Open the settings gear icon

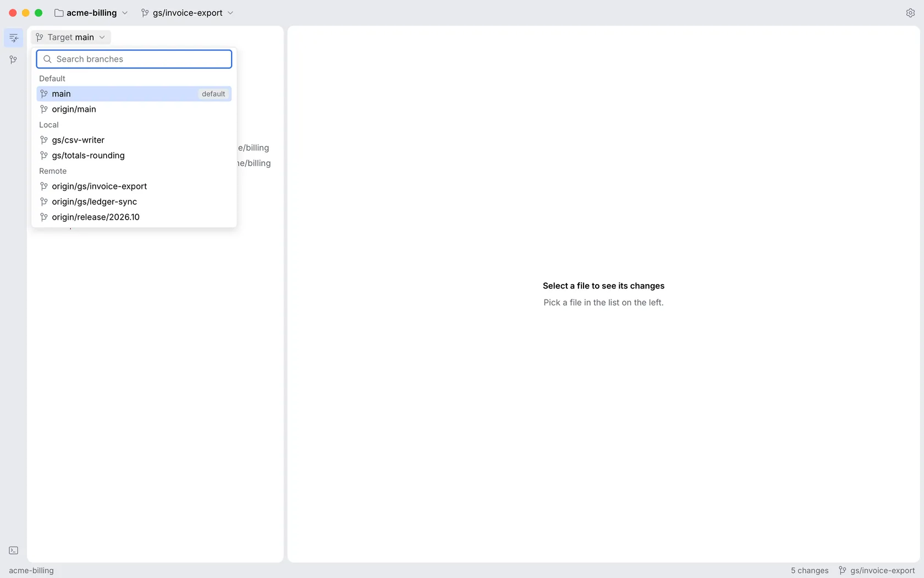(910, 13)
